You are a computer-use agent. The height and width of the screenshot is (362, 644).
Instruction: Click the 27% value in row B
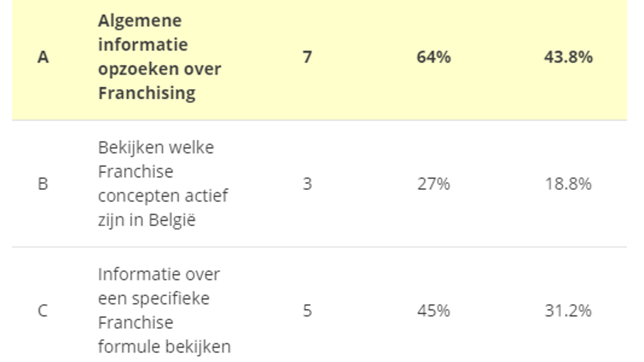pos(433,184)
